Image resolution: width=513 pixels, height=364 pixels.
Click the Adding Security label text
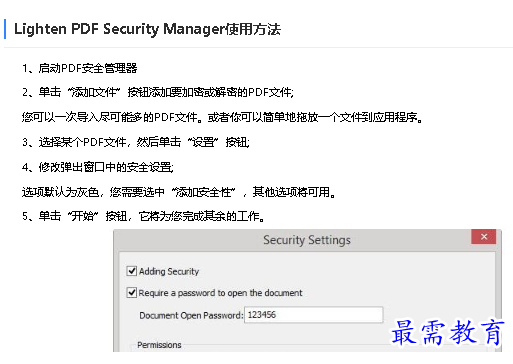169,271
